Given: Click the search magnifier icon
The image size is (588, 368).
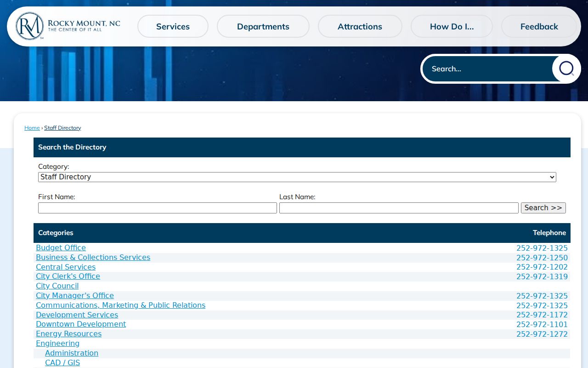Looking at the screenshot, I should [x=566, y=69].
